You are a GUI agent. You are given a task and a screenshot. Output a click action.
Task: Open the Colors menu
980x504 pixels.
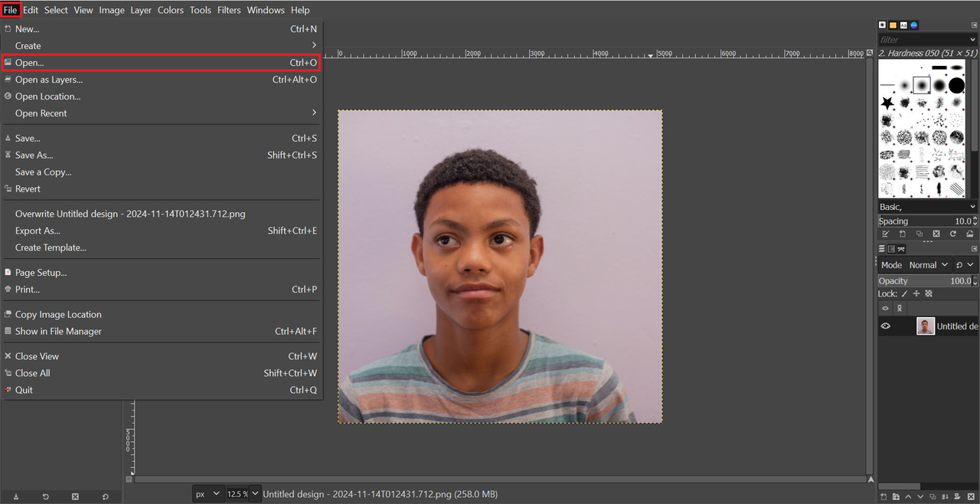click(x=171, y=10)
